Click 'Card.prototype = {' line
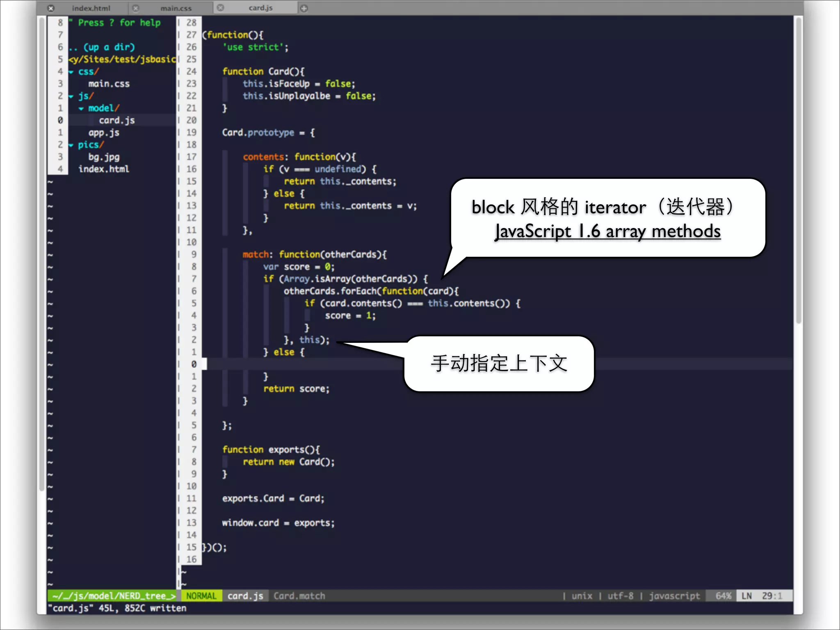This screenshot has height=630, width=840. [x=269, y=132]
